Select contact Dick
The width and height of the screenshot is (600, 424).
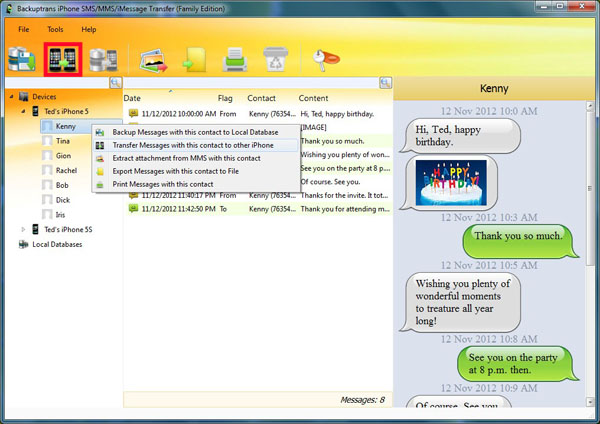[63, 200]
